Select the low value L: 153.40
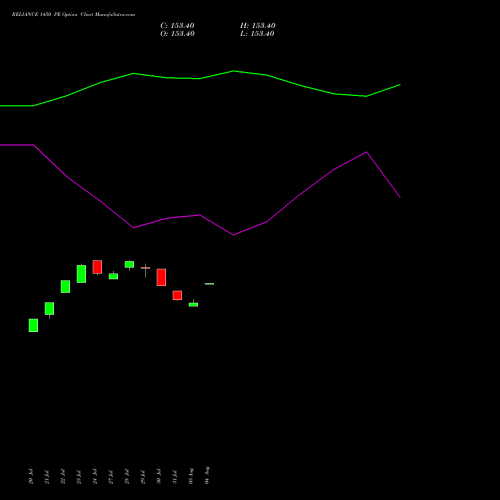 point(257,34)
